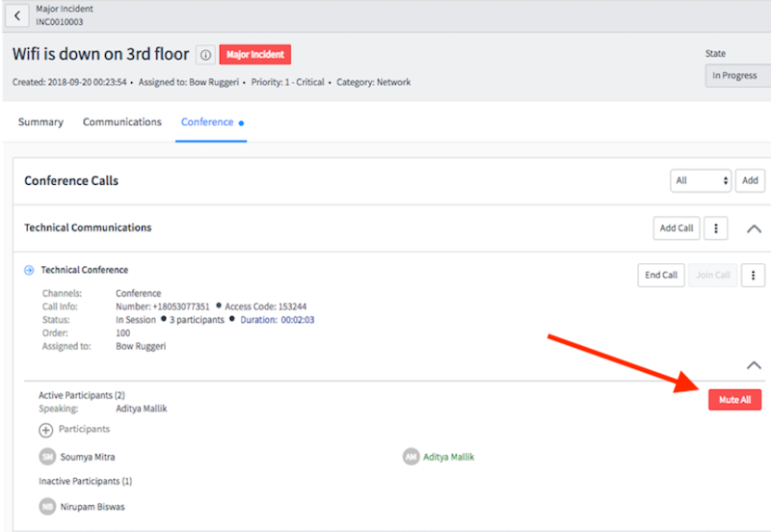Open the State dropdown showing In Progress
Screen dimensions: 771x532
click(738, 76)
